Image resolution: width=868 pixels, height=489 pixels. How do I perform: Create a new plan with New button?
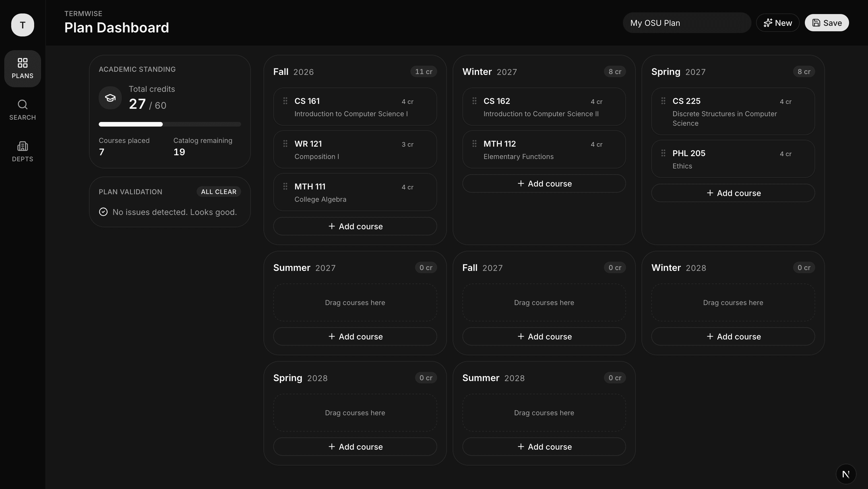[777, 23]
